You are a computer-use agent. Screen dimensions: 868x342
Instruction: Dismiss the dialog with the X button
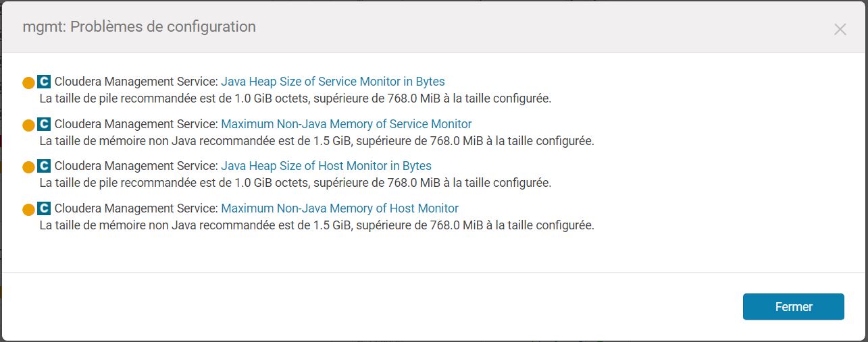840,29
